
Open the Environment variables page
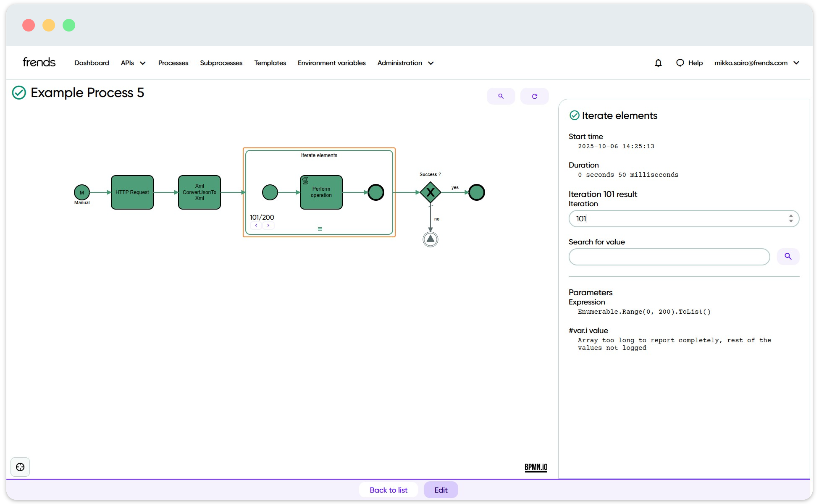(331, 63)
